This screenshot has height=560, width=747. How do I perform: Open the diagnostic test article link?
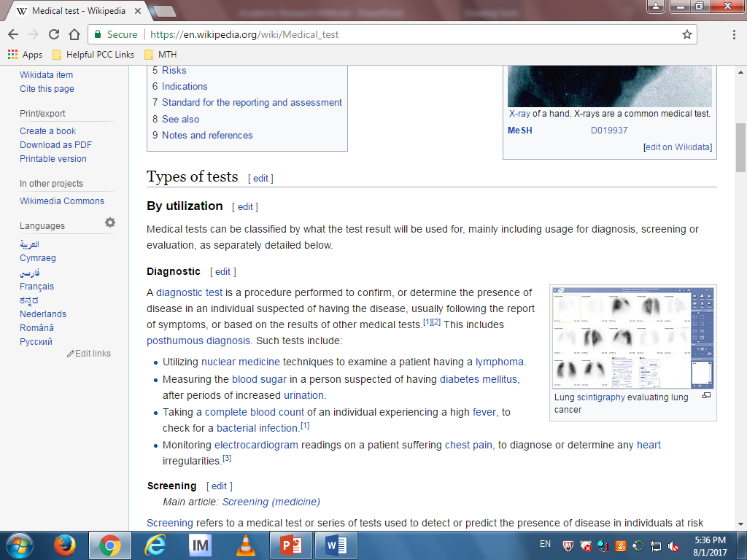[189, 292]
